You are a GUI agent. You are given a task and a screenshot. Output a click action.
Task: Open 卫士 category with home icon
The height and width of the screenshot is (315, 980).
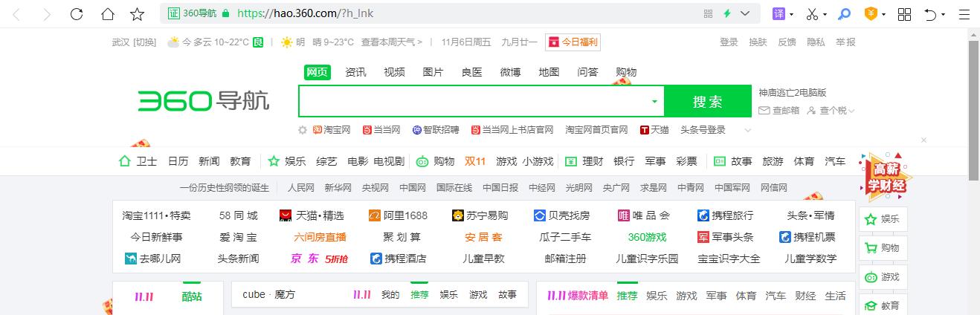(138, 161)
